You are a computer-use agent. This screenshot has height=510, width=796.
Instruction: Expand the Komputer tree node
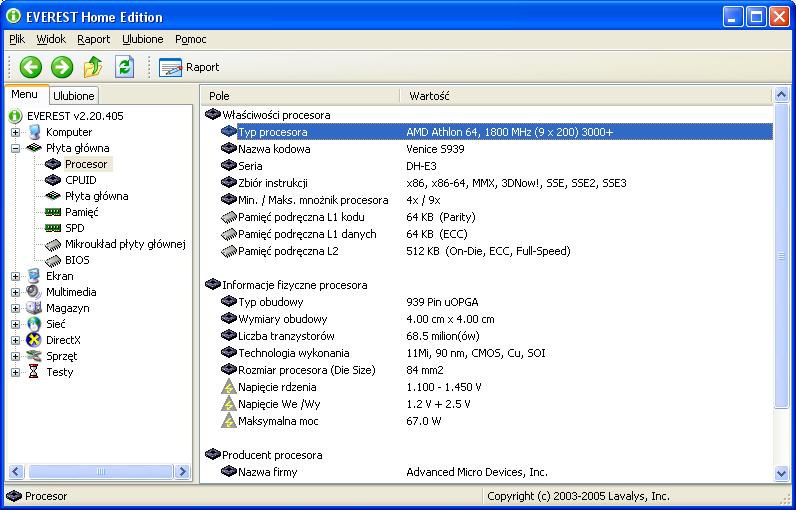tap(15, 132)
